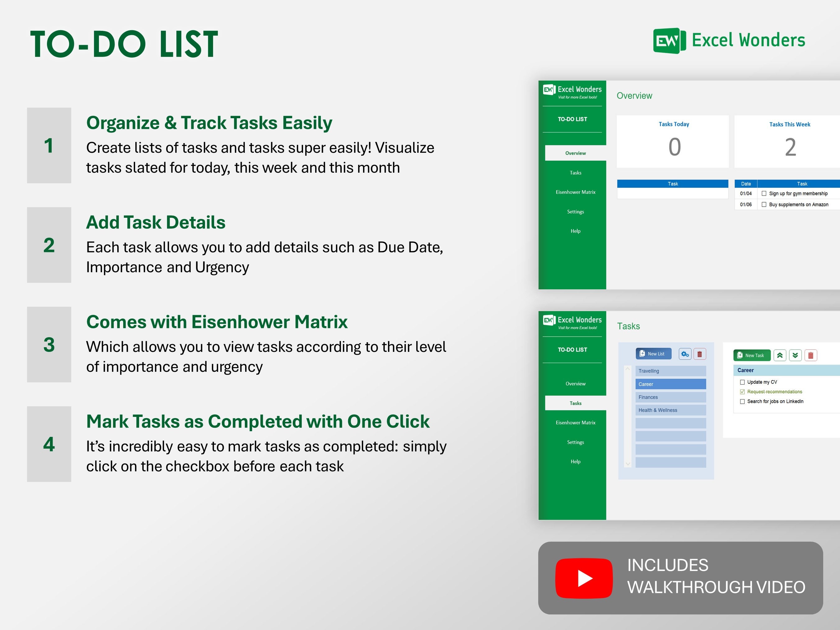The height and width of the screenshot is (630, 840).
Task: Select the Career list item
Action: pos(671,384)
